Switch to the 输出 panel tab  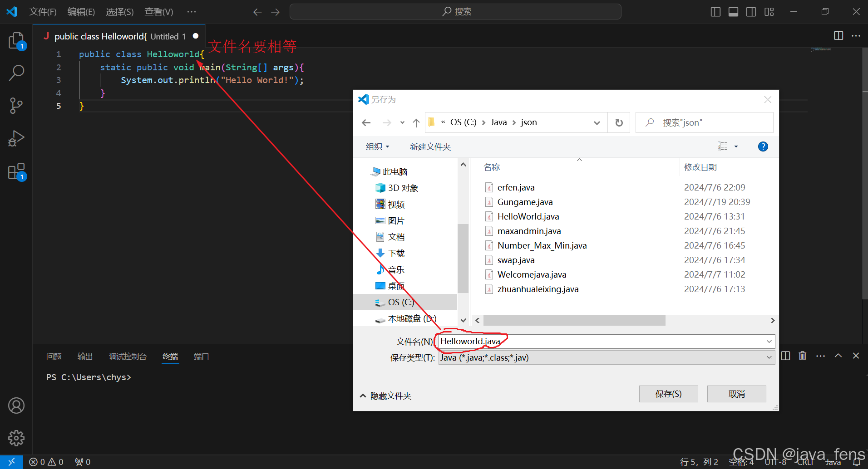(x=84, y=357)
